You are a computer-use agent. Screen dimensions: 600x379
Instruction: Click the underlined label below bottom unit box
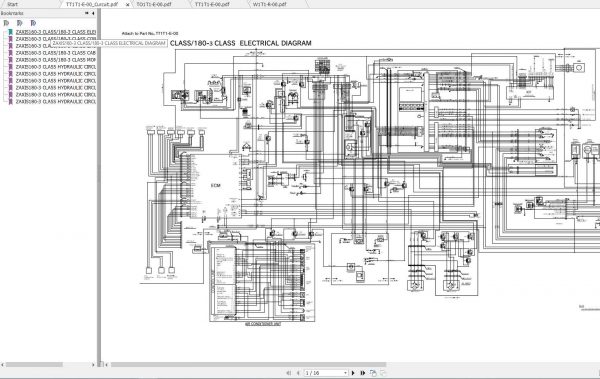point(263,324)
